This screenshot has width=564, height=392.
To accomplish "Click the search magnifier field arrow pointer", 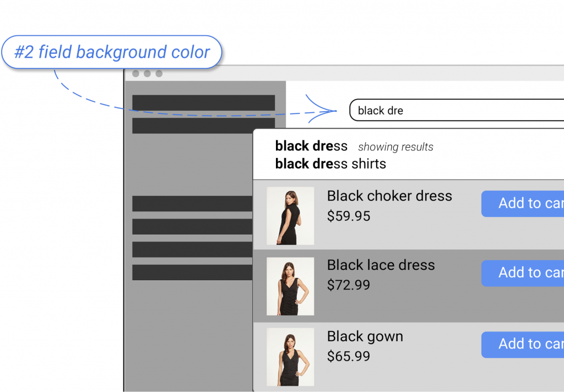I will (326, 111).
